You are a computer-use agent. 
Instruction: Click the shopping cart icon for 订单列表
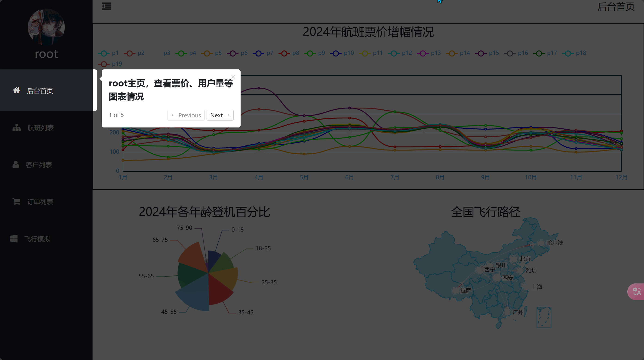[x=16, y=201]
